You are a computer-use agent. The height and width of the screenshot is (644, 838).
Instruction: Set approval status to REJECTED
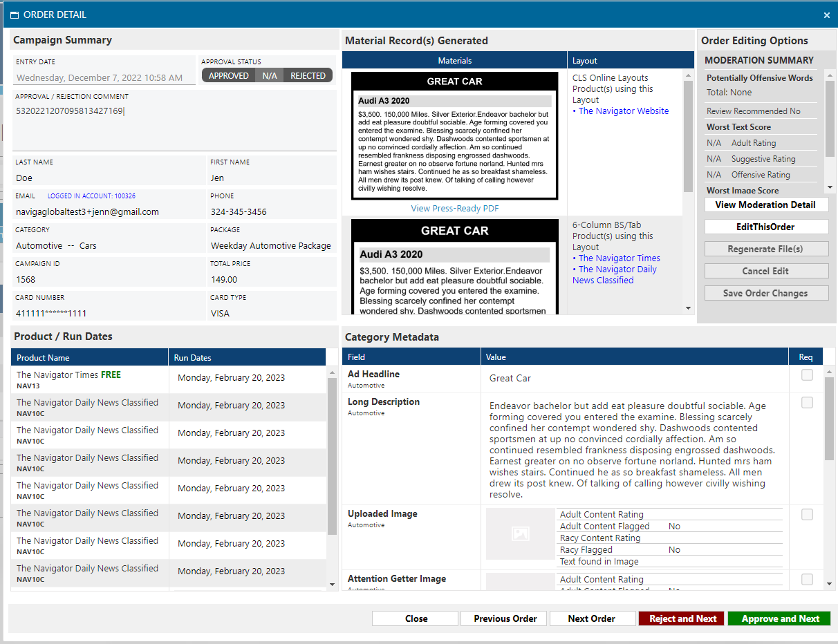click(308, 75)
